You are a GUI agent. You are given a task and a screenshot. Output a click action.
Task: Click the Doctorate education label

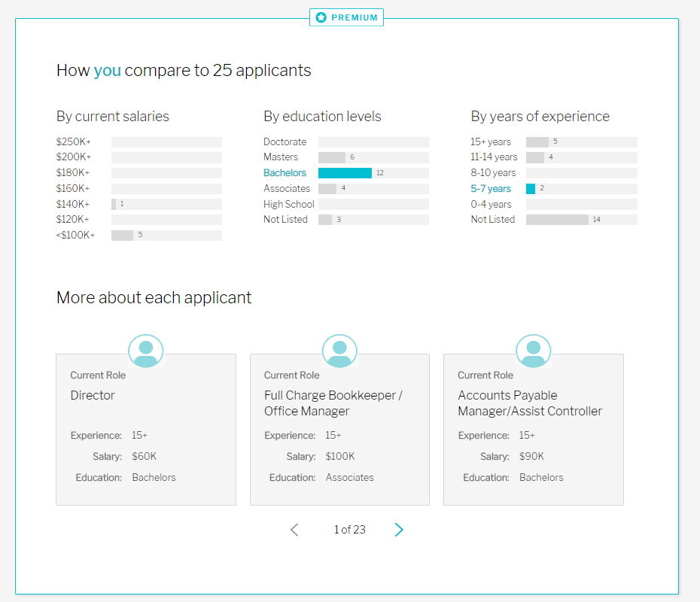285,142
